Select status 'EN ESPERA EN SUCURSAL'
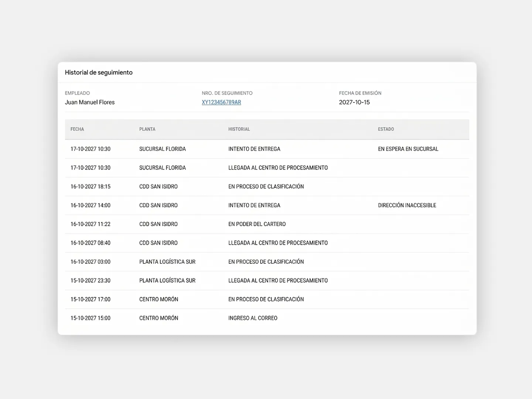Image resolution: width=532 pixels, height=399 pixels. coord(408,149)
